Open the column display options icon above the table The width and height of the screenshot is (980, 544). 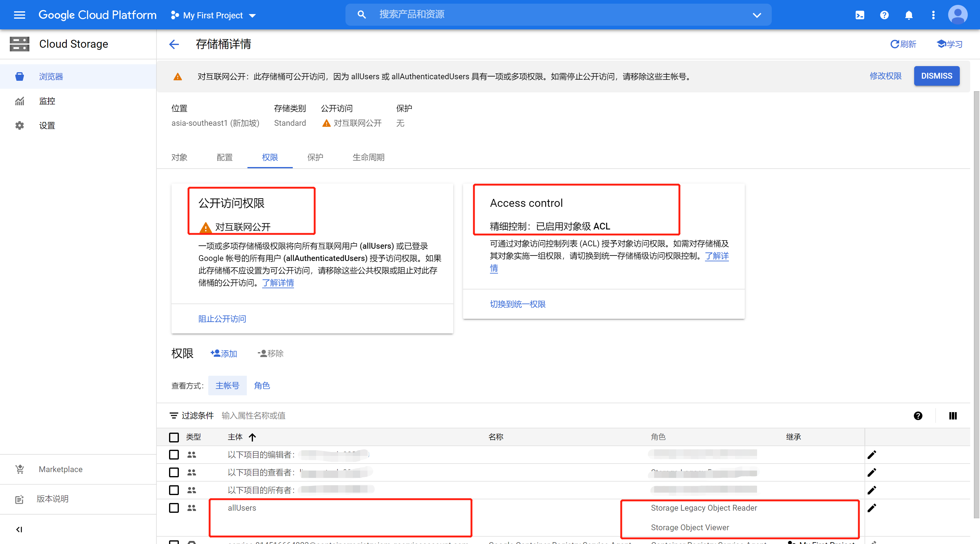[953, 415]
